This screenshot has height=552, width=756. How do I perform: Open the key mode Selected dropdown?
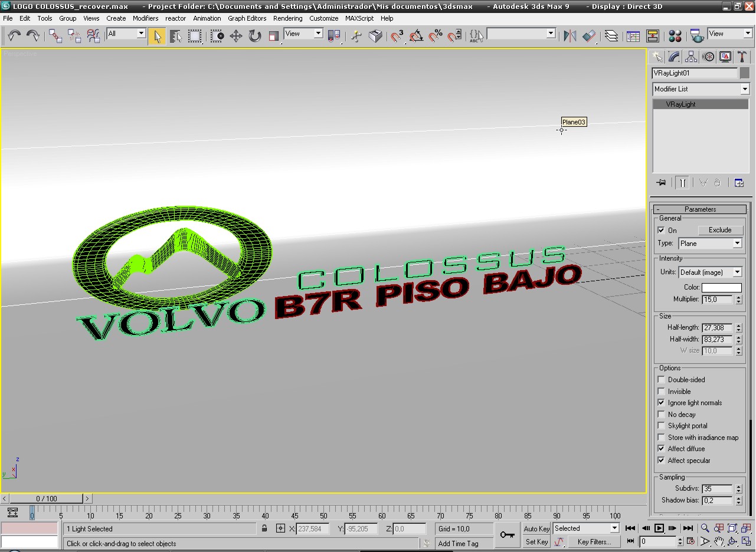[x=586, y=528]
